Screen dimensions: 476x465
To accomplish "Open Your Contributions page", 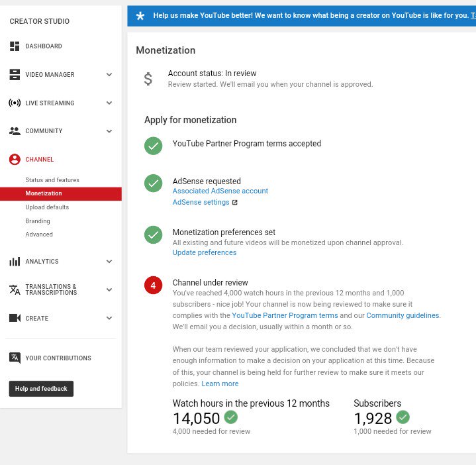I will click(58, 358).
